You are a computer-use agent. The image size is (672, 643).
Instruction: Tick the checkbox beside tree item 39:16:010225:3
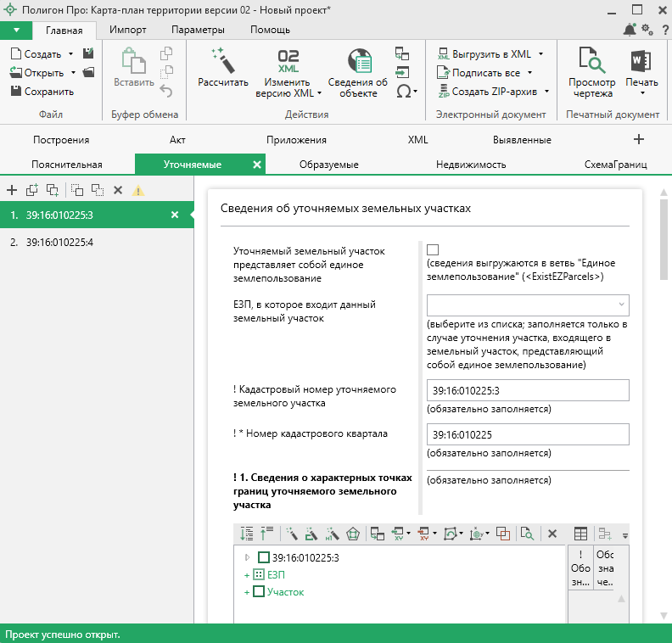(263, 557)
